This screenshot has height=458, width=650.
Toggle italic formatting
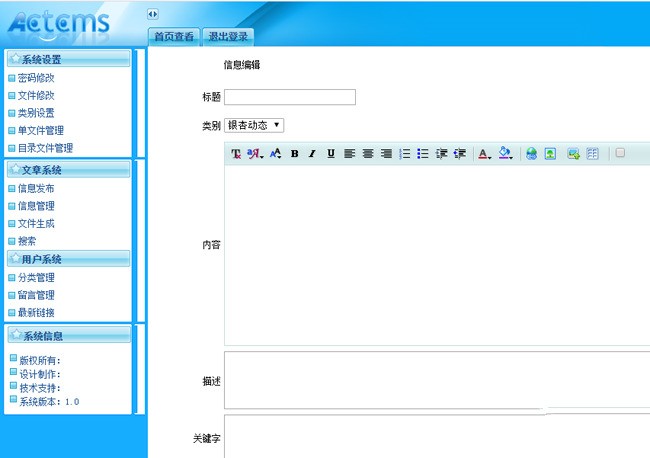point(312,154)
